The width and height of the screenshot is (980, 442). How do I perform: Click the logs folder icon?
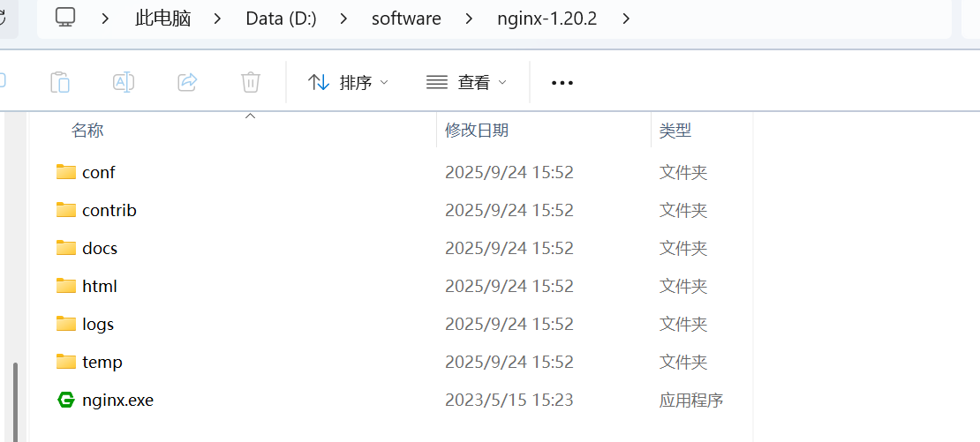coord(65,324)
